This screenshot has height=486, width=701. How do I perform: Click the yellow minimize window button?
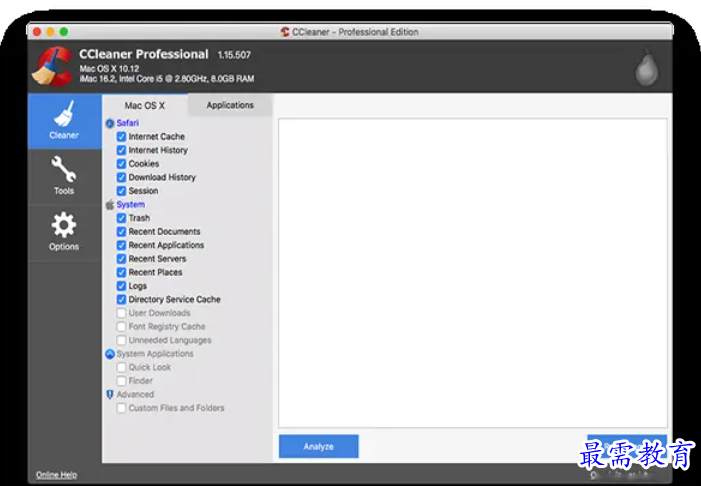click(51, 32)
